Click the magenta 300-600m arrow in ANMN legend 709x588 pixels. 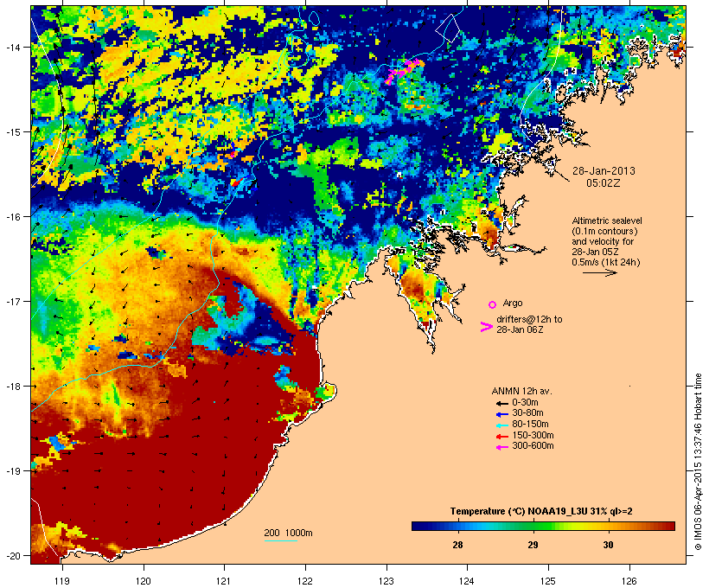pos(501,447)
